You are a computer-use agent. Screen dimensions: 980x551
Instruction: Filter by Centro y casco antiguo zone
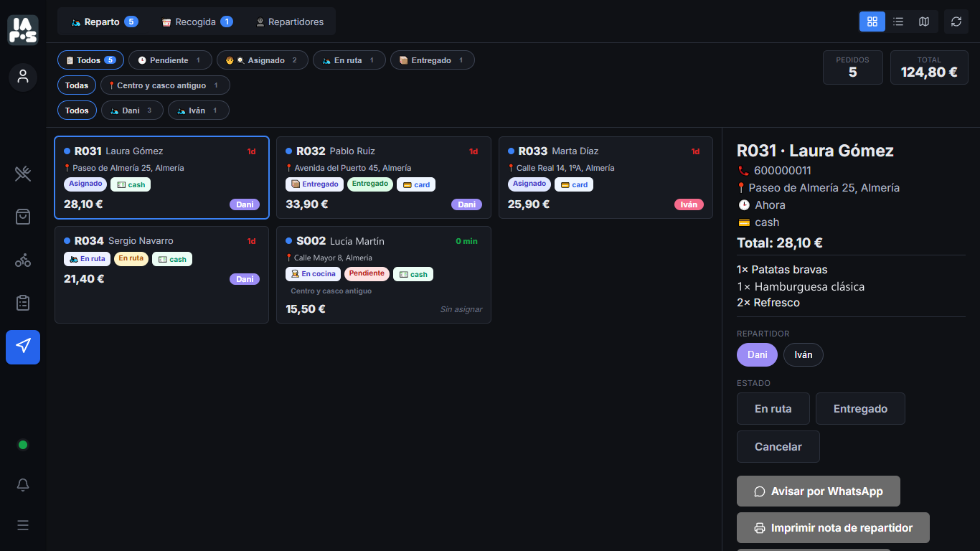coord(165,85)
